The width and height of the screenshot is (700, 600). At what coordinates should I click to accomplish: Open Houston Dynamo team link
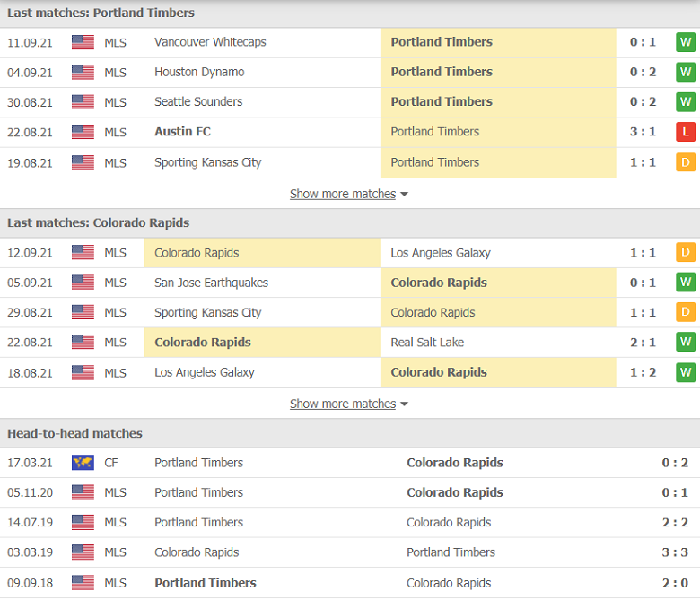(199, 72)
